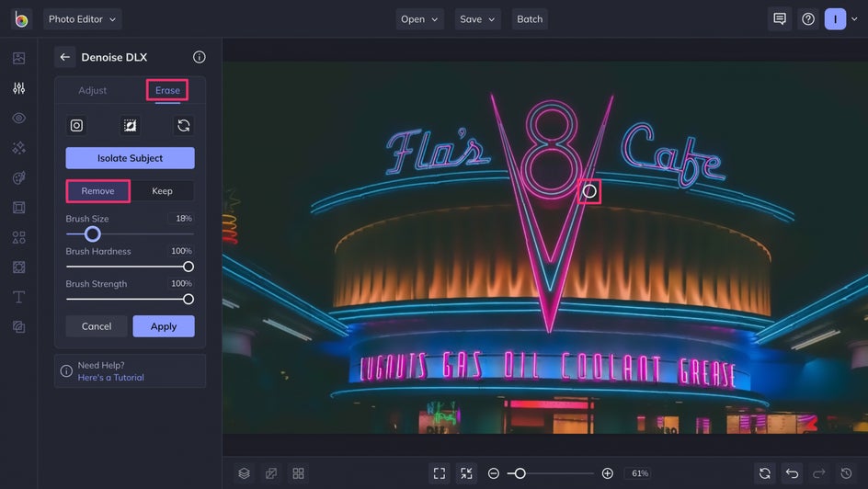Click the collapse fullscreen arrows icon

click(x=467, y=473)
